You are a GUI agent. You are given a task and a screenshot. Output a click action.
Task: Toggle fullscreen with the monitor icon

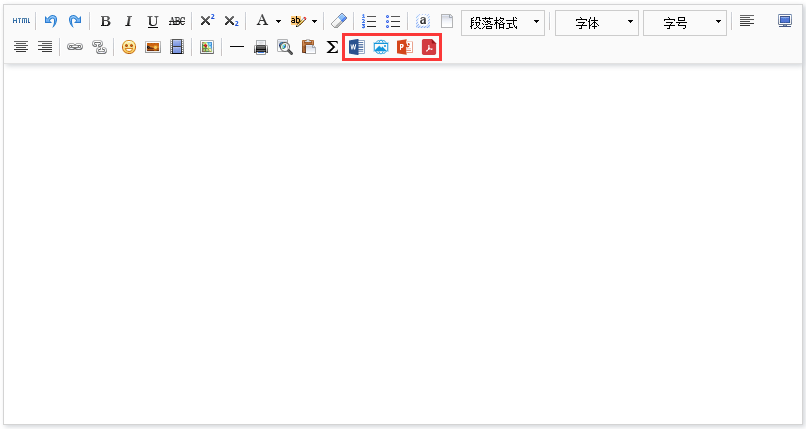[784, 21]
